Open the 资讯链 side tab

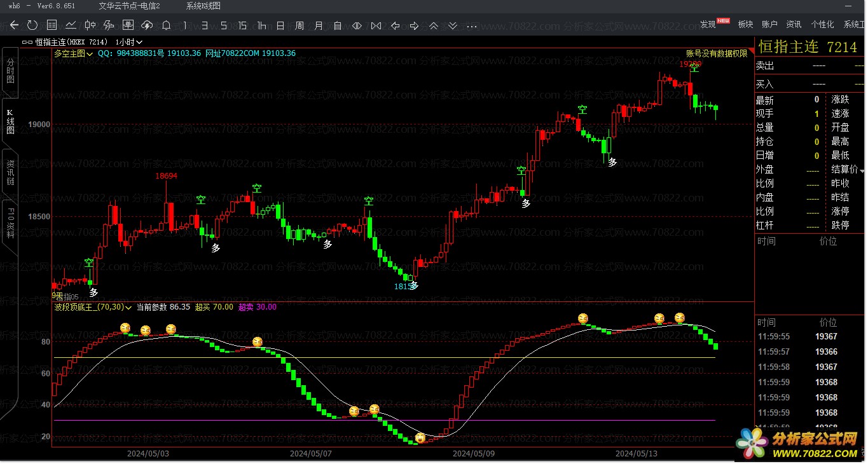click(10, 172)
